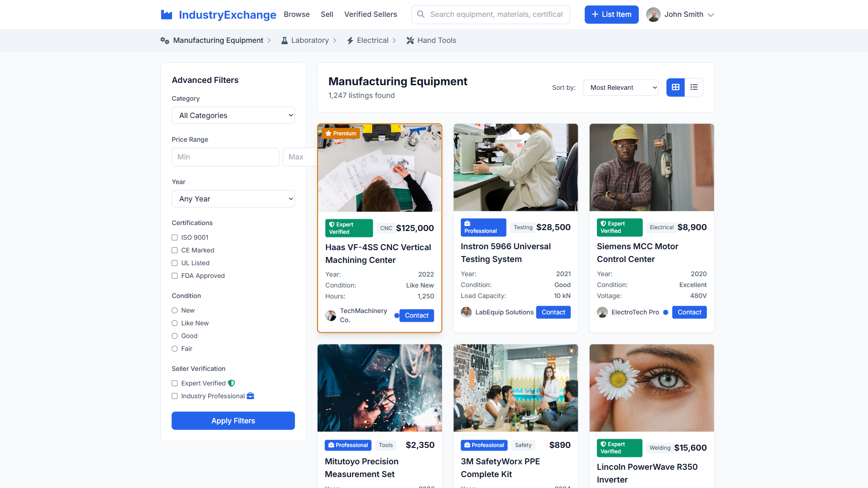Click the gears icon beside Manufacturing Equipment
Screen dimensions: 868x488
tap(164, 40)
